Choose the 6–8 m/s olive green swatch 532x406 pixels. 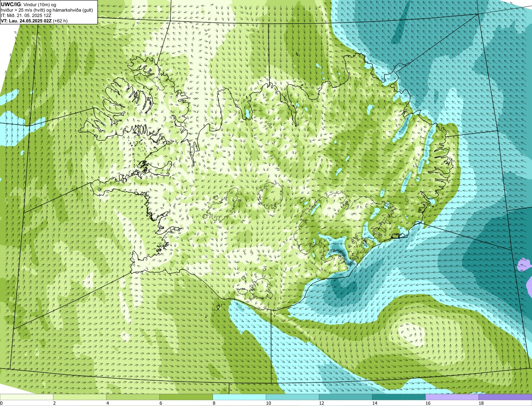(x=186, y=397)
